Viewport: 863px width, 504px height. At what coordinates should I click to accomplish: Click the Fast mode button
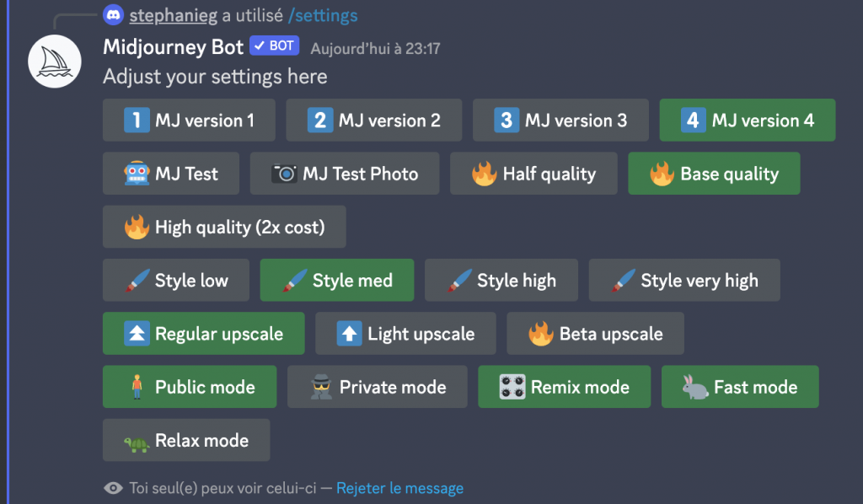pyautogui.click(x=740, y=387)
